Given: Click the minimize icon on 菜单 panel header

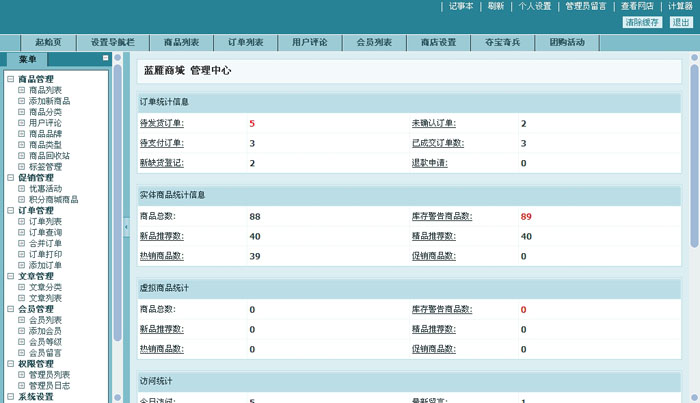Looking at the screenshot, I should coord(106,59).
